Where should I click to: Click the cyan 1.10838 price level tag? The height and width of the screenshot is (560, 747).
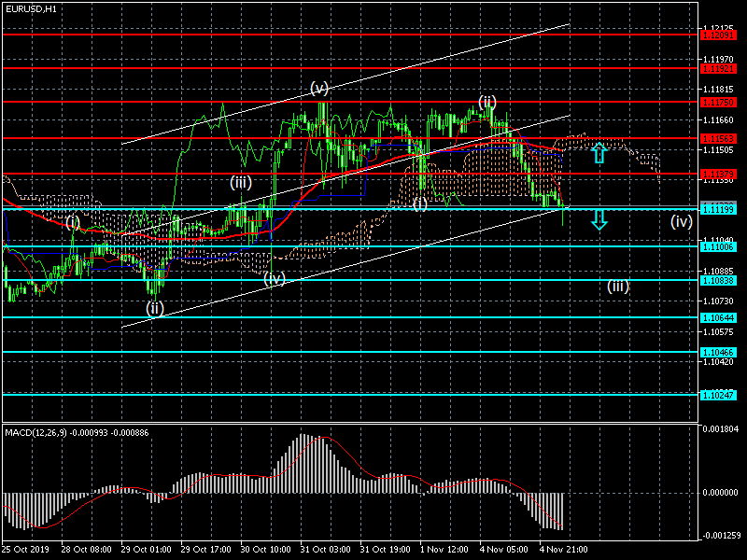click(717, 281)
